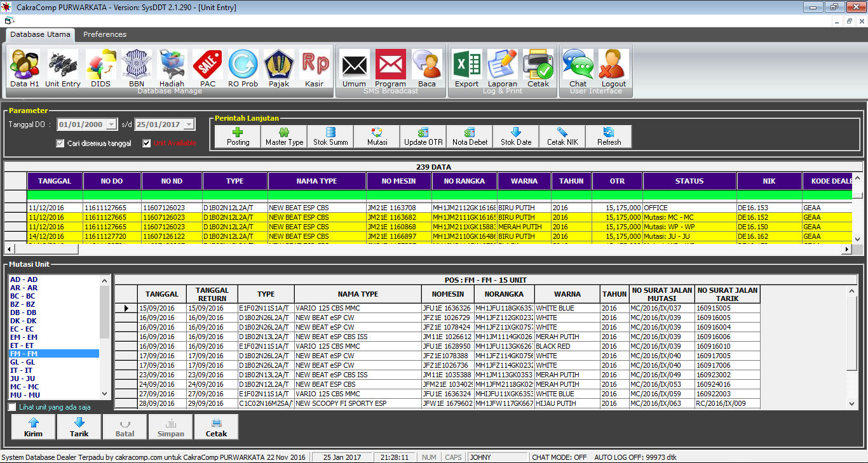This screenshot has width=868, height=463.
Task: Toggle the Cari disemua tanggal checkbox
Action: [x=60, y=144]
